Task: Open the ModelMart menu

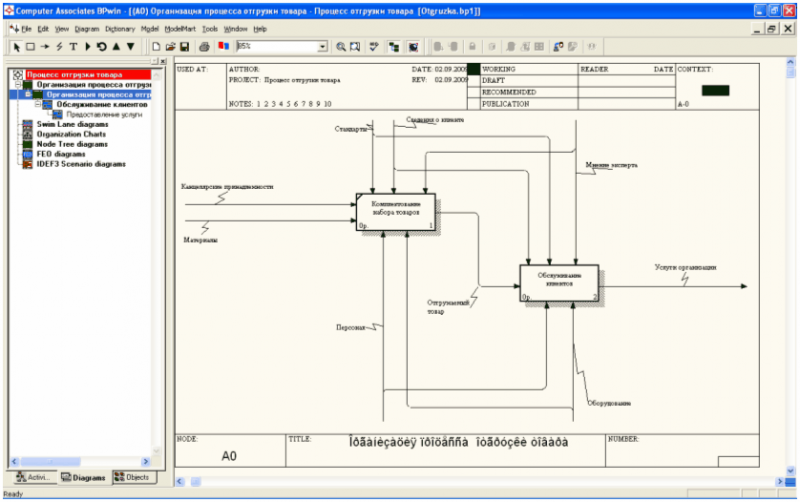Action: pyautogui.click(x=180, y=29)
